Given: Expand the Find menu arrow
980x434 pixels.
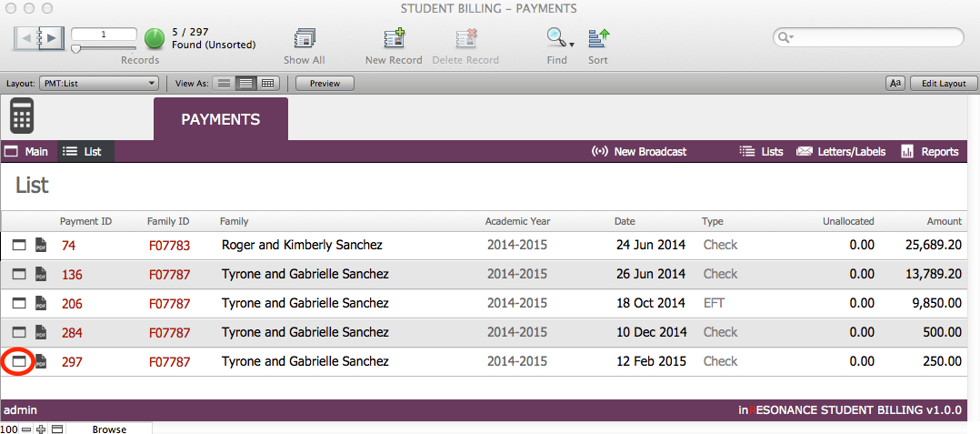Looking at the screenshot, I should (x=572, y=43).
